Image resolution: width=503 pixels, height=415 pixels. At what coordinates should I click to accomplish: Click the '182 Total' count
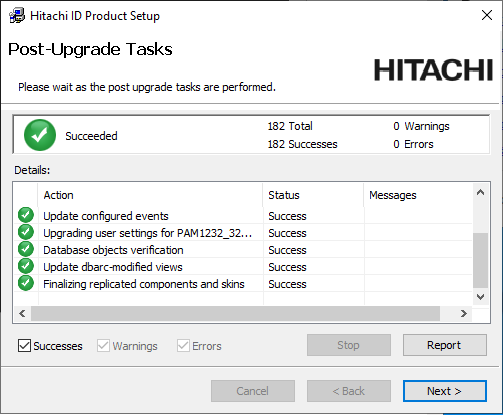coord(290,126)
